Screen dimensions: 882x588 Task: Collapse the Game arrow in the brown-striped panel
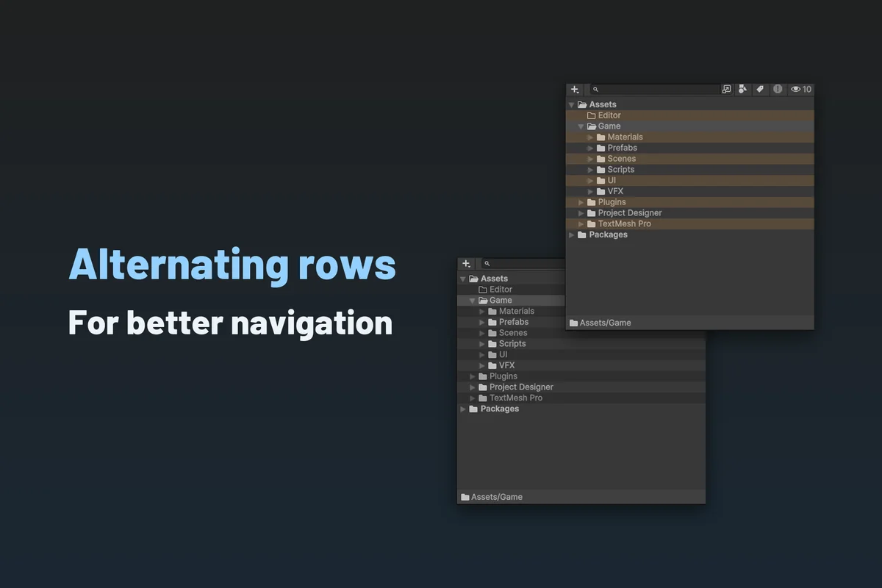pyautogui.click(x=581, y=126)
